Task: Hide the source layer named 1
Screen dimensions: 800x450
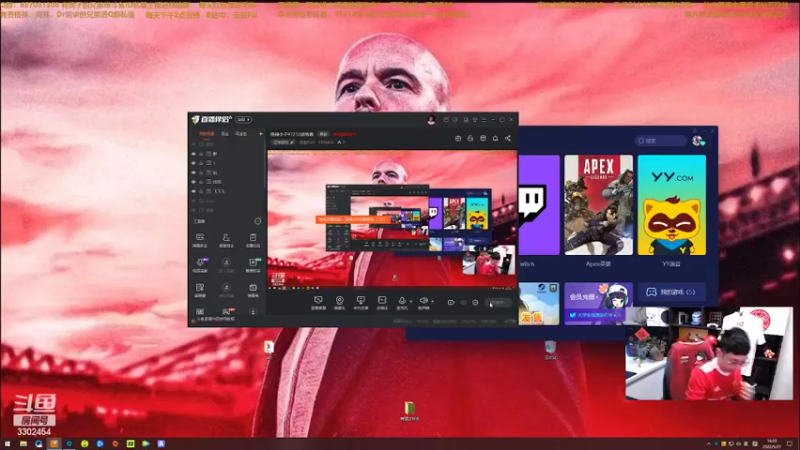Action: point(194,163)
